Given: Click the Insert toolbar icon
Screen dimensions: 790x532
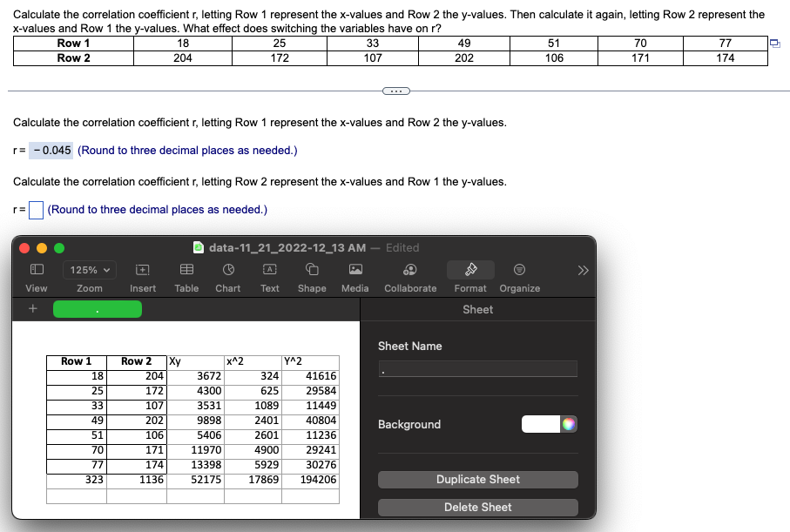Looking at the screenshot, I should point(143,270).
